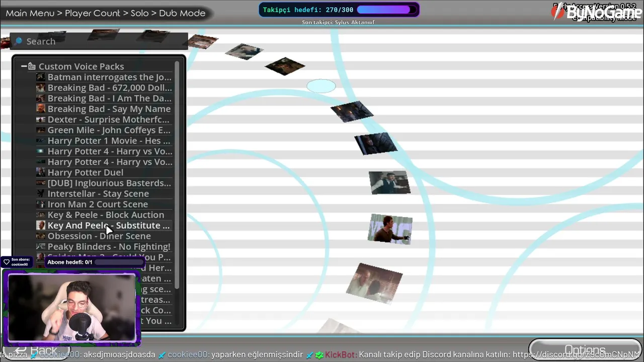Click the face icon beside Breaking Bad - Say My Name
Screen dimensions: 644x362
[x=41, y=109]
